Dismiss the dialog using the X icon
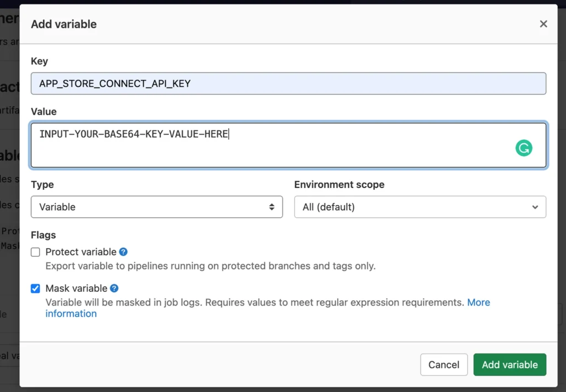Image resolution: width=566 pixels, height=392 pixels. click(543, 24)
